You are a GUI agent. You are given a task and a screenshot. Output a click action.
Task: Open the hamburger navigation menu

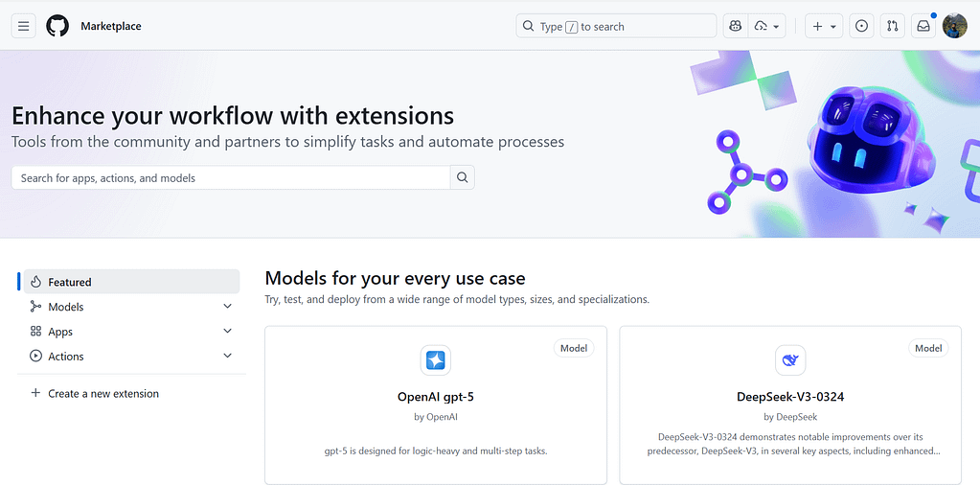tap(24, 26)
